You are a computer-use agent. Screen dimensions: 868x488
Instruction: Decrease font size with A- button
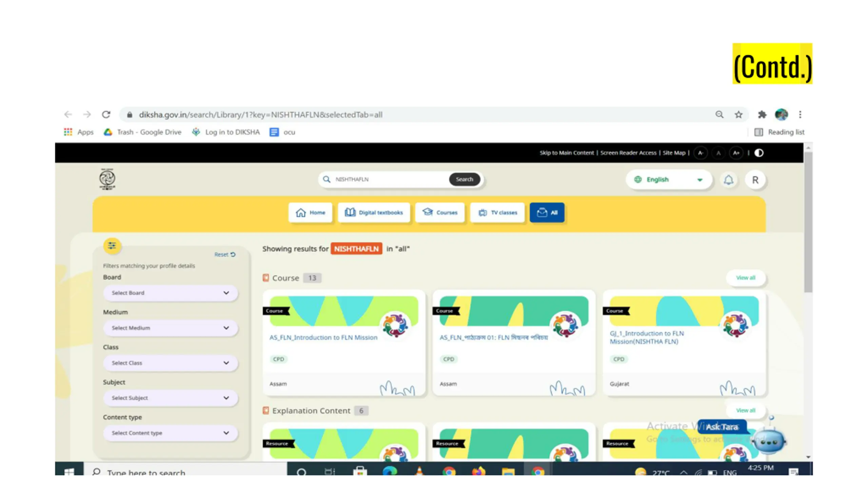click(x=701, y=153)
